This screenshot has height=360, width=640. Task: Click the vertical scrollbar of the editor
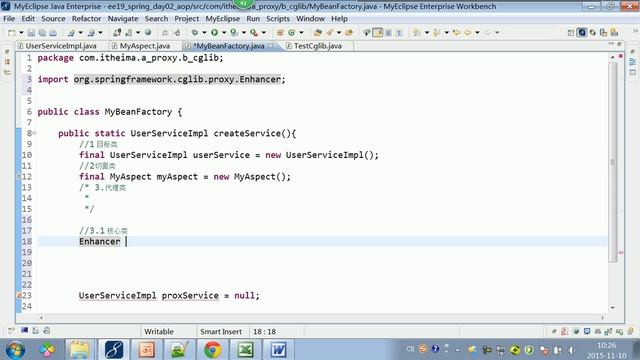(613, 162)
